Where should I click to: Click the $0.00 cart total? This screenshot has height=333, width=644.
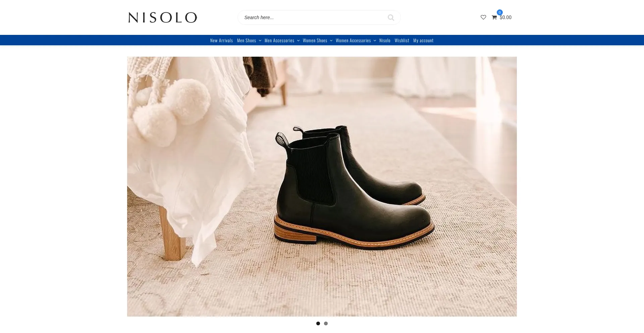pyautogui.click(x=505, y=17)
